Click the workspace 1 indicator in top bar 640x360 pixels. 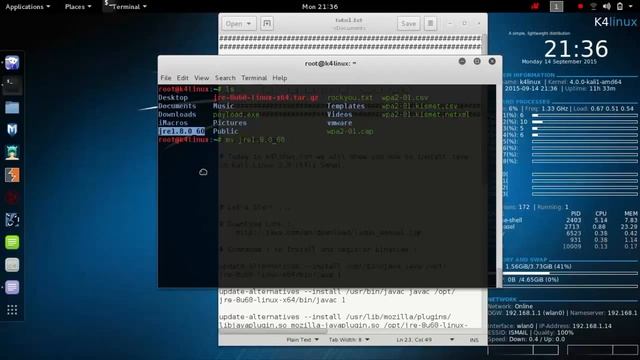coord(556,6)
